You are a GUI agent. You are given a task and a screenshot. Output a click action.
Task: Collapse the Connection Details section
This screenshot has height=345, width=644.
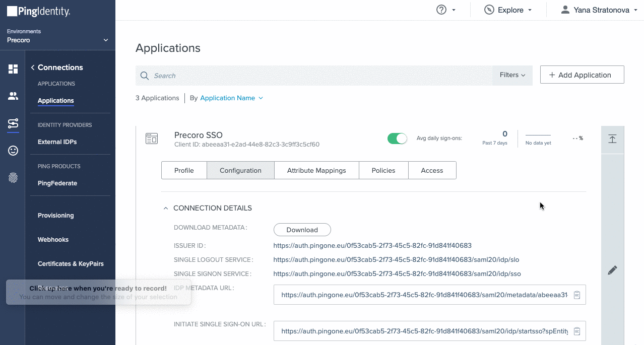166,208
